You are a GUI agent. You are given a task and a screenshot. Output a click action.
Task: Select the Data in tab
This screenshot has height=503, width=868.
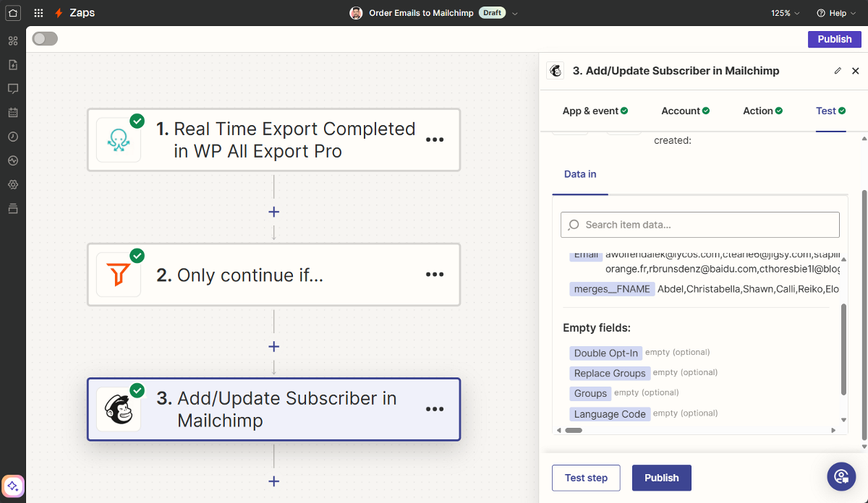[x=580, y=174]
